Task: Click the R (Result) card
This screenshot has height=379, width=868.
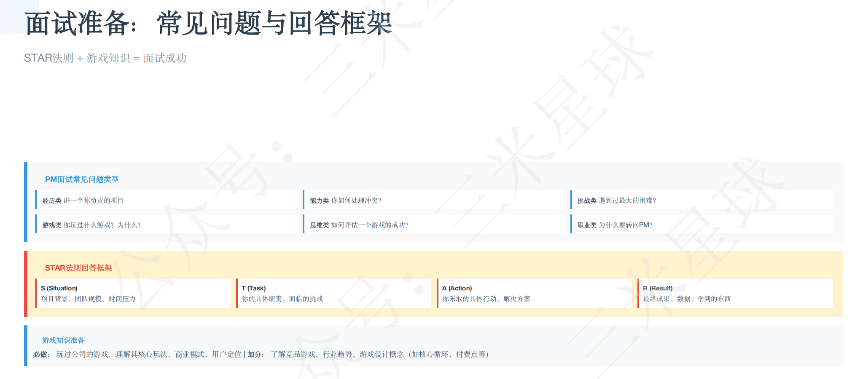Action: 735,293
